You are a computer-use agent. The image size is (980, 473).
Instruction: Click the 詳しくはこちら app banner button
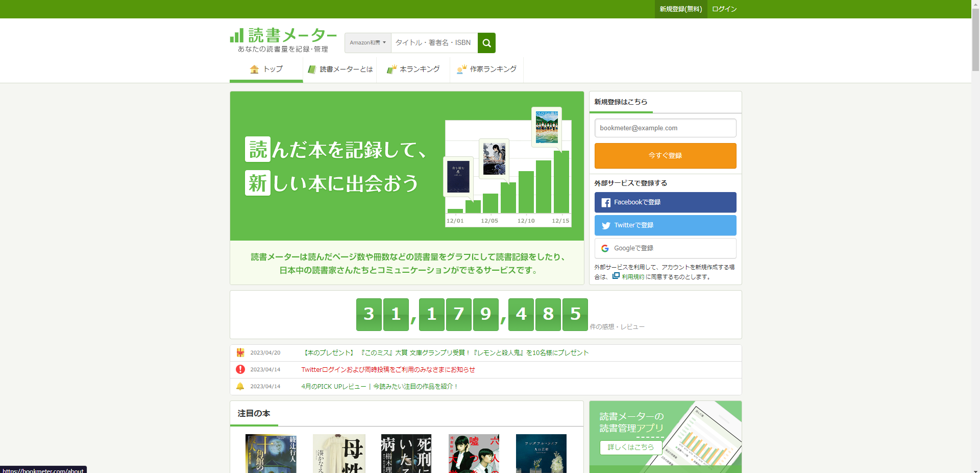tap(631, 447)
